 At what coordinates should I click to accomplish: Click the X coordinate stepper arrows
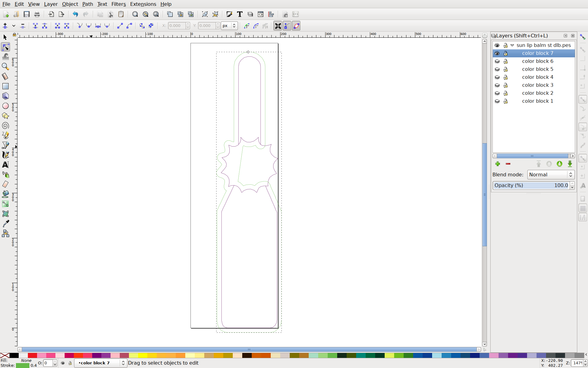pos(188,26)
